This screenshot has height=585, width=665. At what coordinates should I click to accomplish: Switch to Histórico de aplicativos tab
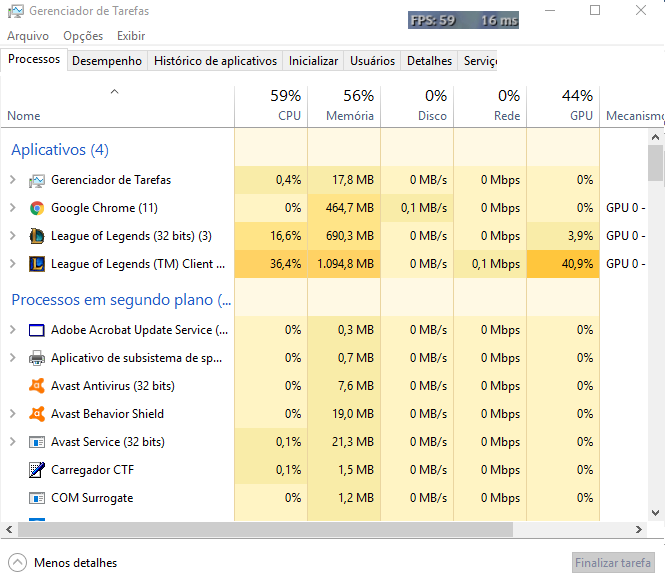215,61
